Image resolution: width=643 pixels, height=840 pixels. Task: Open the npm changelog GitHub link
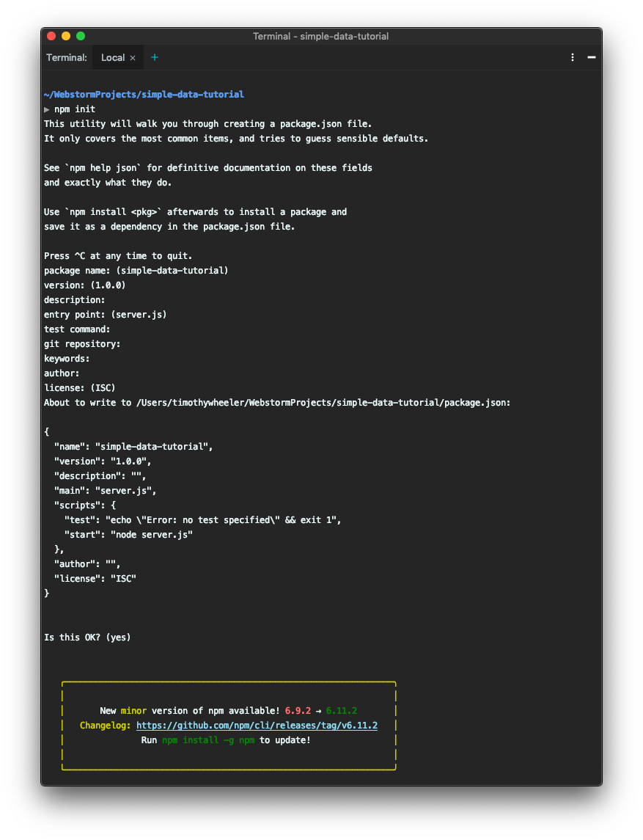pyautogui.click(x=257, y=726)
